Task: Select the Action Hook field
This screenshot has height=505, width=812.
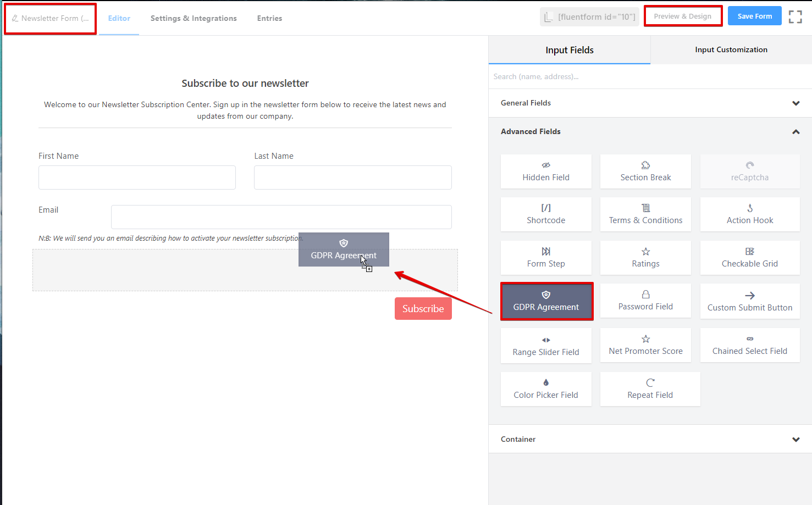Action: pyautogui.click(x=749, y=214)
